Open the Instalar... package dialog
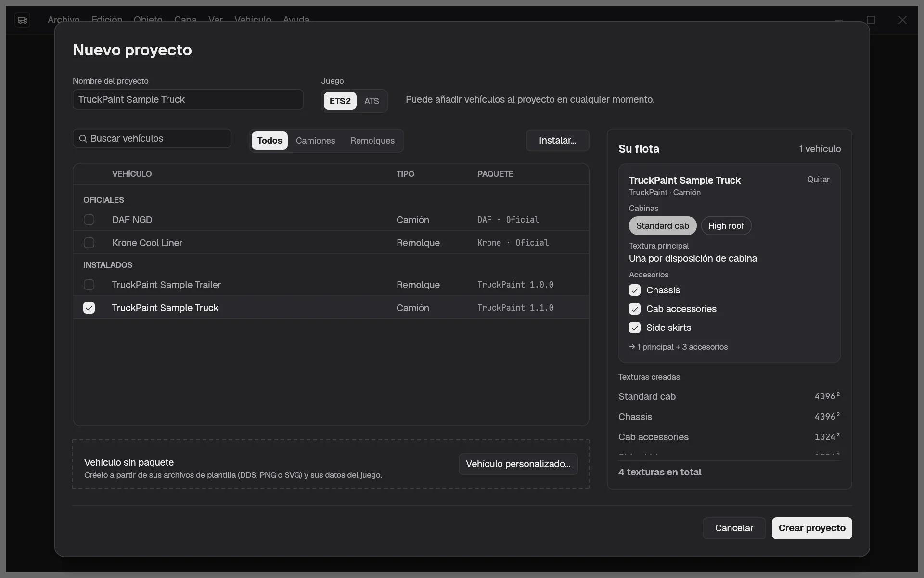Image resolution: width=924 pixels, height=578 pixels. pos(557,141)
